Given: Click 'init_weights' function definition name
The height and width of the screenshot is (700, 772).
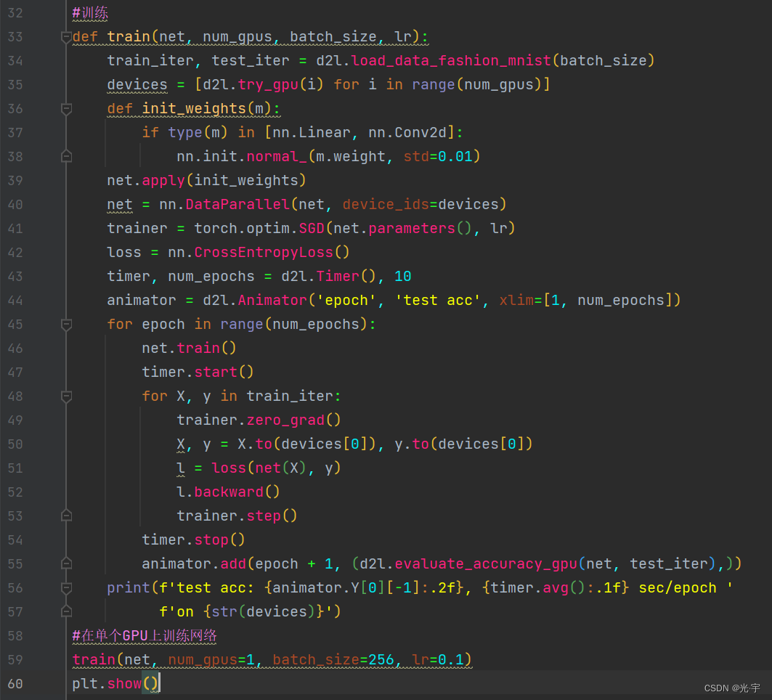Looking at the screenshot, I should tap(194, 109).
